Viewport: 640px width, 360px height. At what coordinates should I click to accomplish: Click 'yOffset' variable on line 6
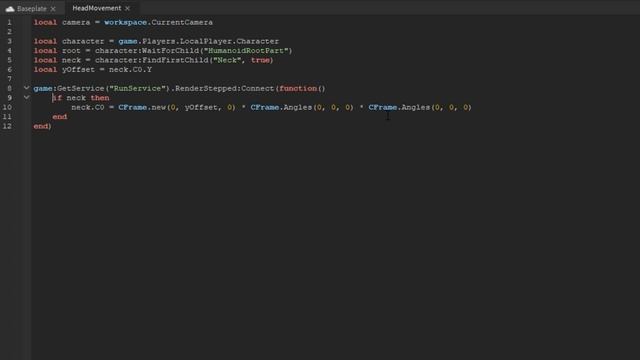click(78, 69)
